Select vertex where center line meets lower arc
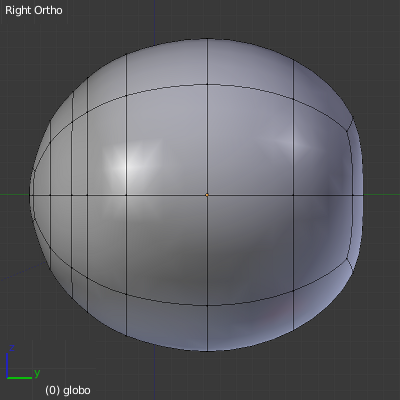This screenshot has height=400, width=400. 207,305
